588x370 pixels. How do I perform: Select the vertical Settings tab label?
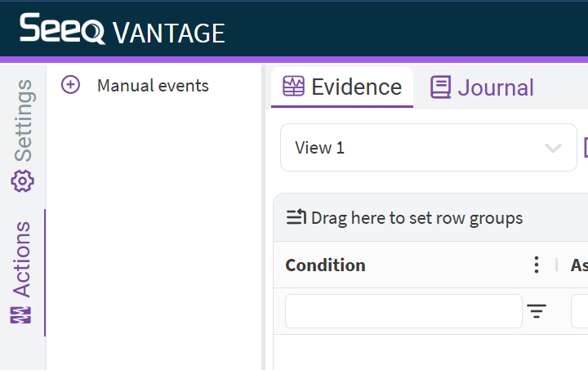pos(24,120)
